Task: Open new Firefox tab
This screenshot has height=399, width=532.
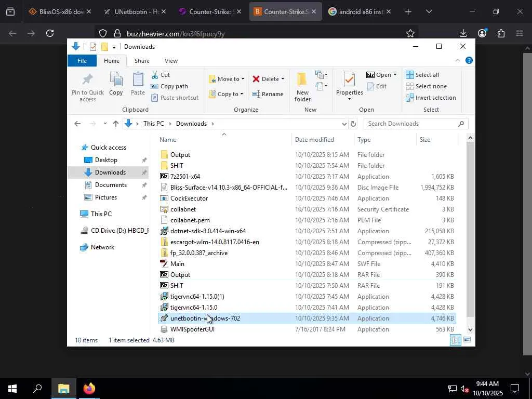Action: coord(408,11)
